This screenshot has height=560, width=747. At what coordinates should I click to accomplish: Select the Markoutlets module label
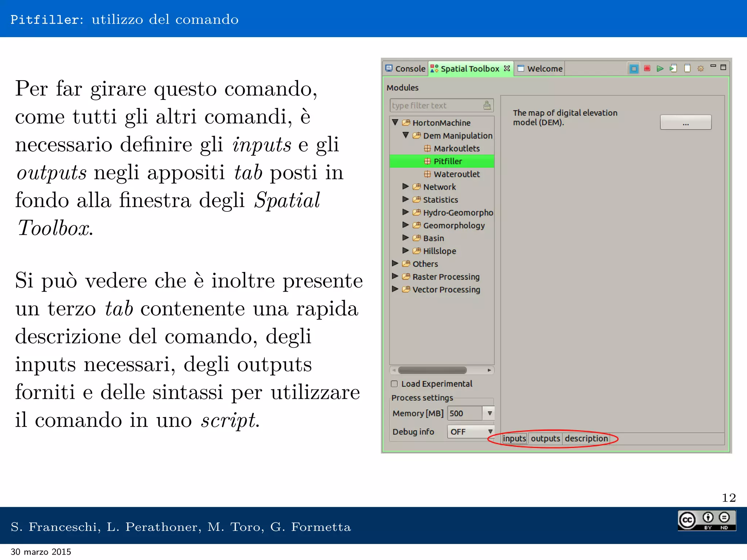(x=457, y=148)
